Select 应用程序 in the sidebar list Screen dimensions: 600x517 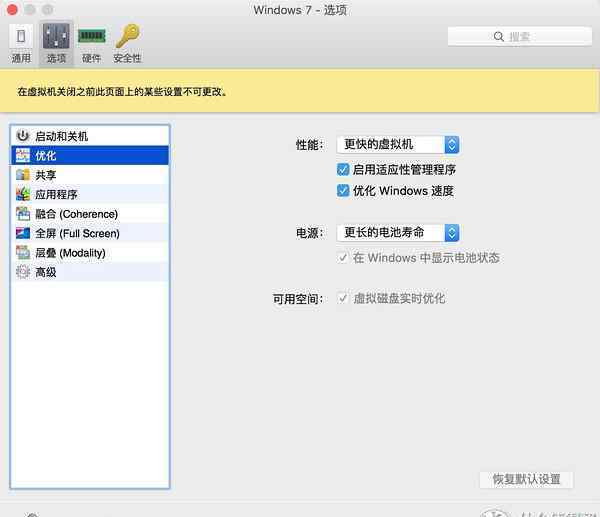pos(90,194)
